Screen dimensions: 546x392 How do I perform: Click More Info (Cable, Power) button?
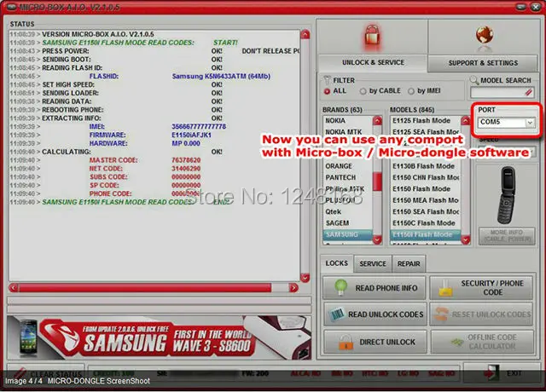pos(507,236)
